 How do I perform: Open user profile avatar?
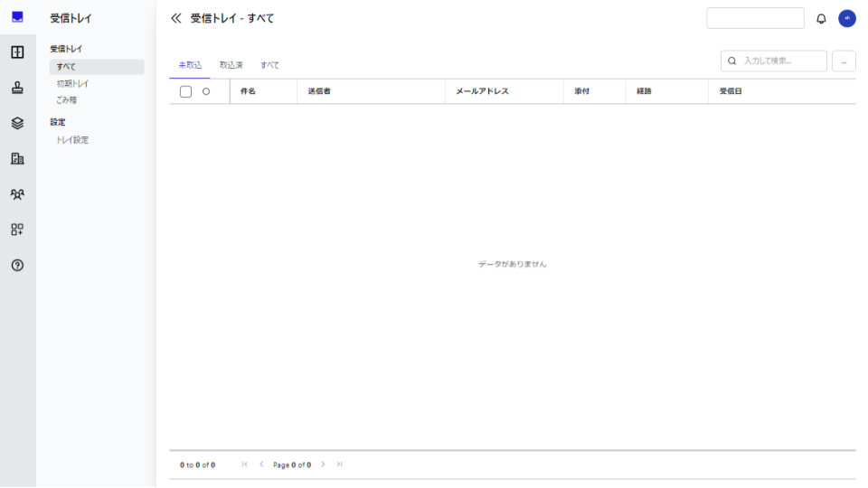click(x=846, y=18)
